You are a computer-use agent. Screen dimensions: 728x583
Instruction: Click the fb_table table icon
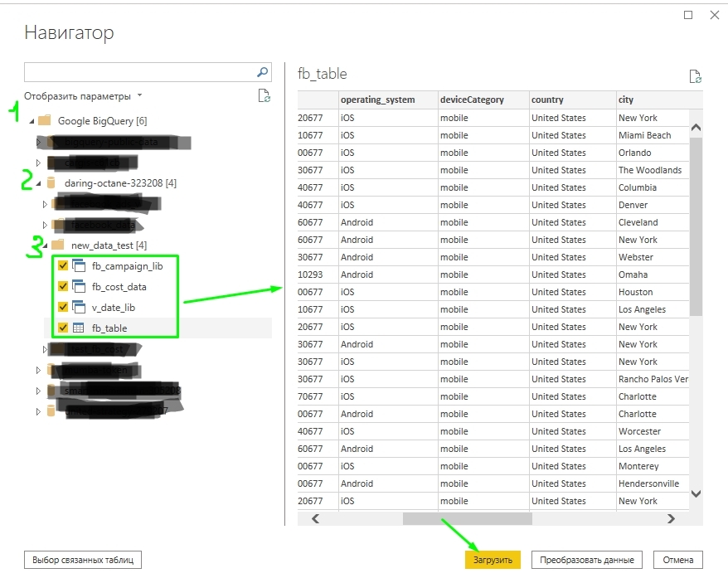[x=79, y=328]
